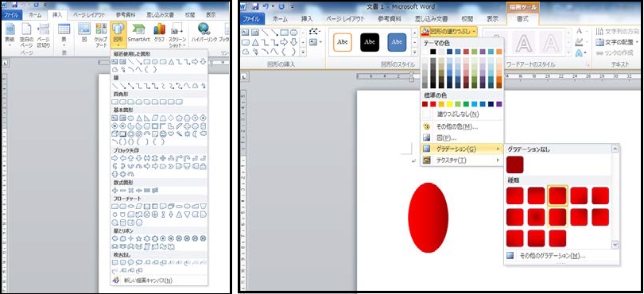644x294 pixels.
Task: Pick yellow from 標準の色 swatches
Action: [450, 104]
